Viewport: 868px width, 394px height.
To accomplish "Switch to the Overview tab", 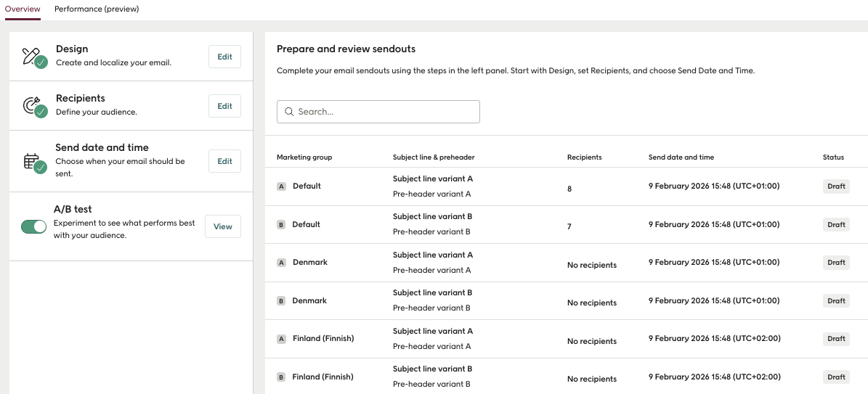I will [x=22, y=9].
